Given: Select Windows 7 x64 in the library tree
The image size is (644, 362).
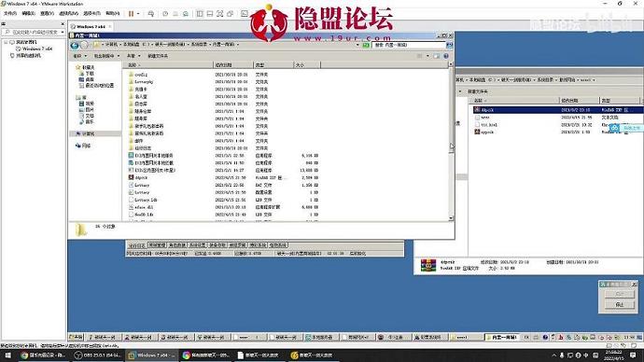Looking at the screenshot, I should click(37, 49).
